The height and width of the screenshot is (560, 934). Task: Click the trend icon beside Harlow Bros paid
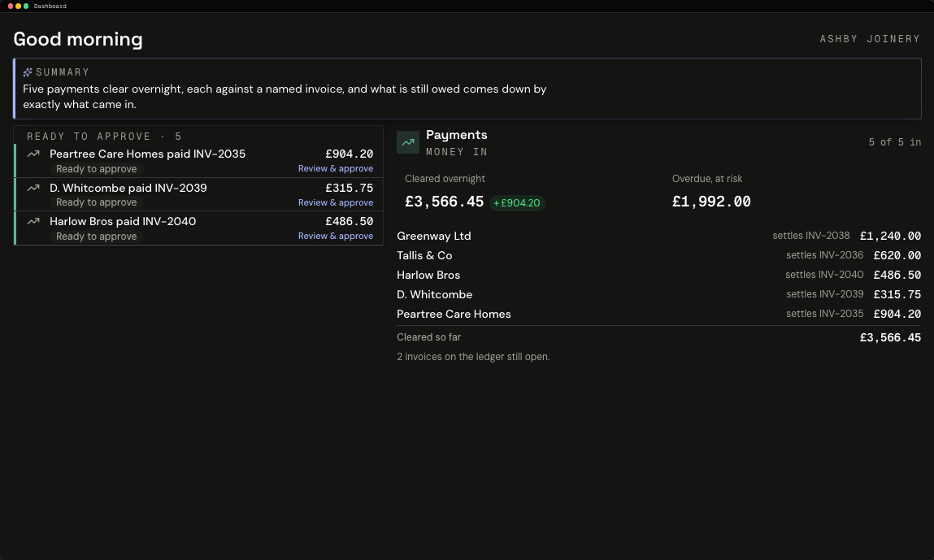click(x=33, y=221)
